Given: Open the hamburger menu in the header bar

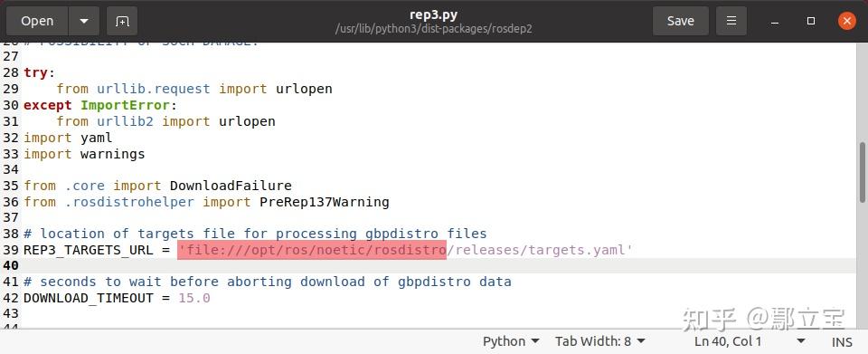Looking at the screenshot, I should pyautogui.click(x=731, y=21).
